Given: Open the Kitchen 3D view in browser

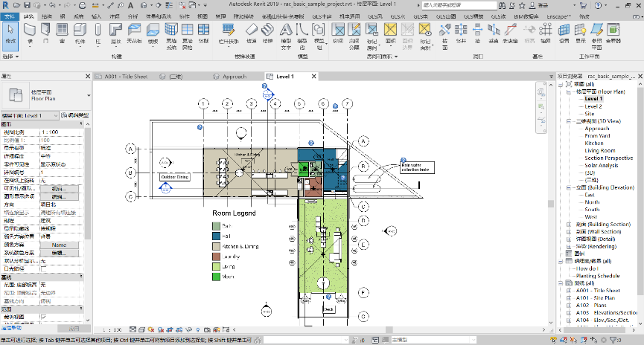Looking at the screenshot, I should (x=594, y=143).
